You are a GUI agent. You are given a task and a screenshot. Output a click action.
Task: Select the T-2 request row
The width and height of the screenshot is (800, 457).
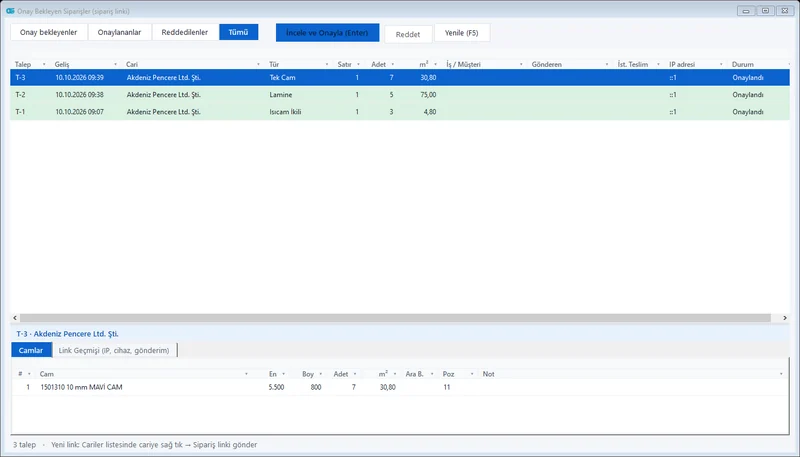pos(400,94)
